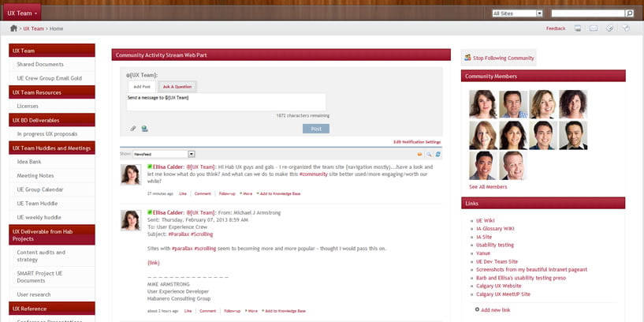Comment on the first post
The image size is (644, 322).
[203, 193]
